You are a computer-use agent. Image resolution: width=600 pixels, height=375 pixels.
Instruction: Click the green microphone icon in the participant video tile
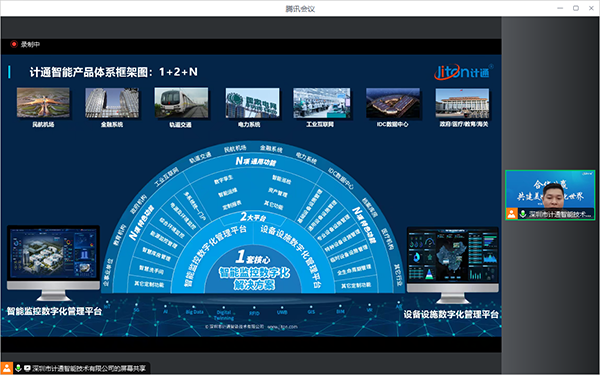pos(523,214)
